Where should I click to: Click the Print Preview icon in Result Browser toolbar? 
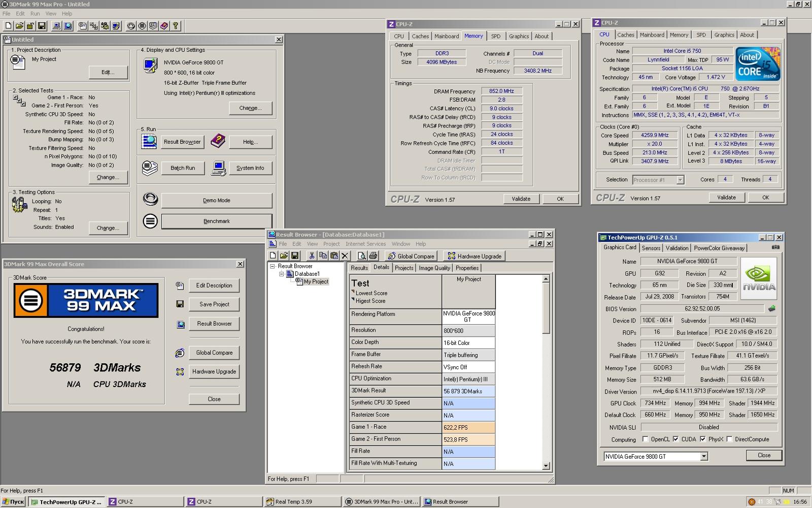click(362, 256)
